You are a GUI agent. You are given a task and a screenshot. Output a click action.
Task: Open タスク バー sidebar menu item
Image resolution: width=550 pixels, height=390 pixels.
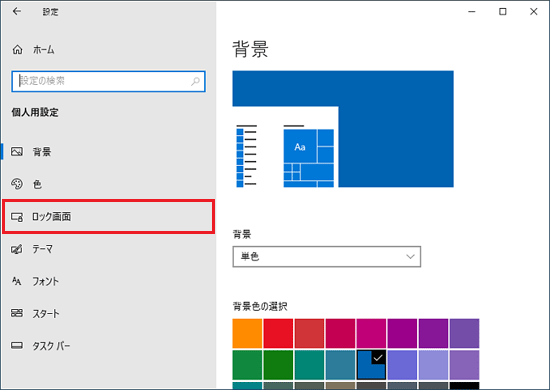click(108, 346)
